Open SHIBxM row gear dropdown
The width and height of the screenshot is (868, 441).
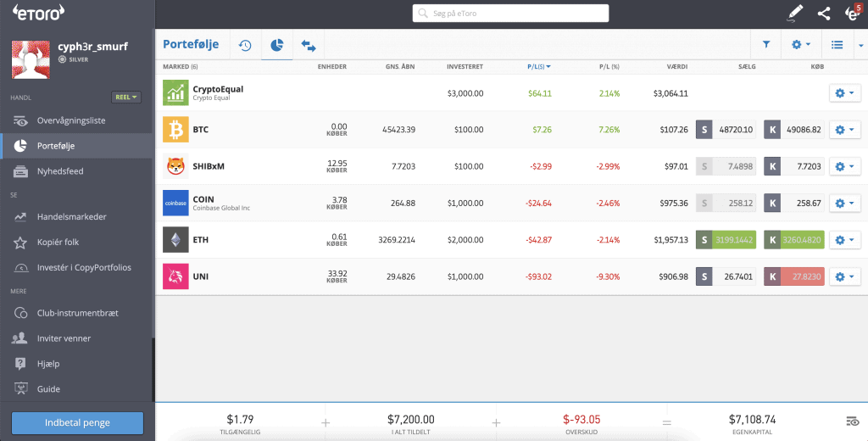845,166
